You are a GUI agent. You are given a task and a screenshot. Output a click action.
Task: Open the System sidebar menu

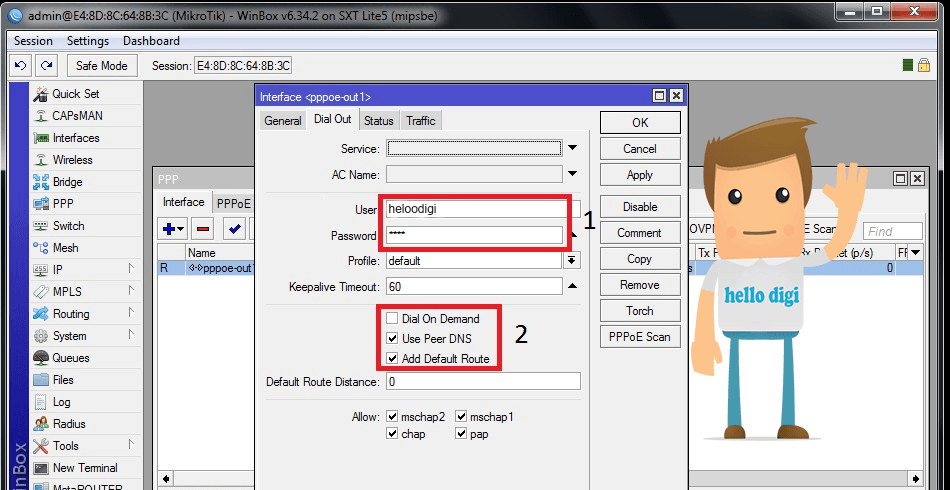69,336
